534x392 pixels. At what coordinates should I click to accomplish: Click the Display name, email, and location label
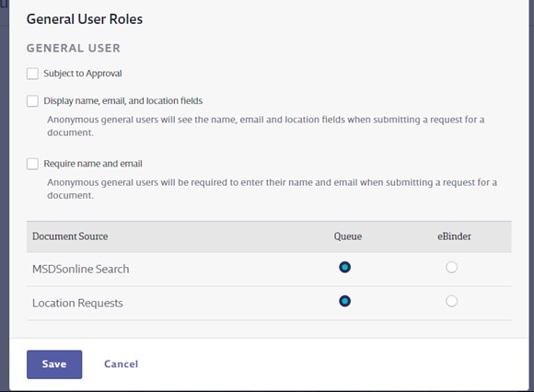click(x=123, y=100)
